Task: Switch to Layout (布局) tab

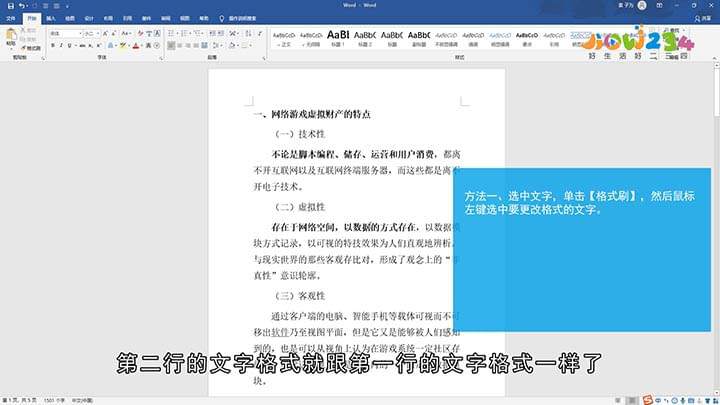Action: tap(108, 18)
